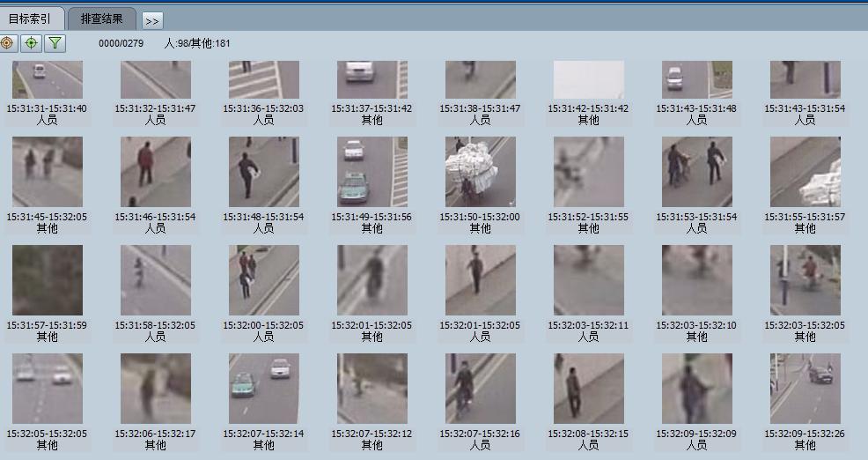868x460 pixels.
Task: Select the green taxi thumbnail 15:32:07-15:32:14
Action: click(x=263, y=389)
